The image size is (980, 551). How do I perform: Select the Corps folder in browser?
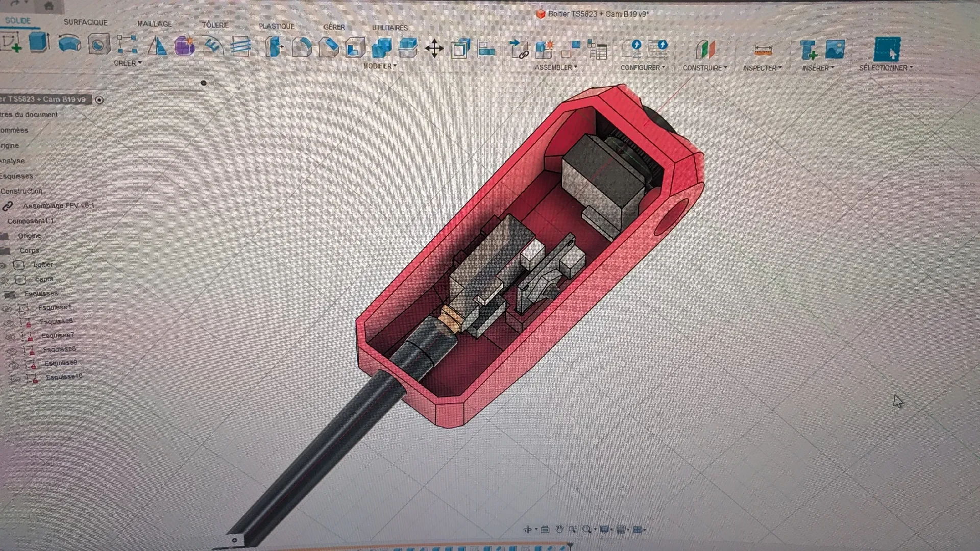pyautogui.click(x=29, y=251)
